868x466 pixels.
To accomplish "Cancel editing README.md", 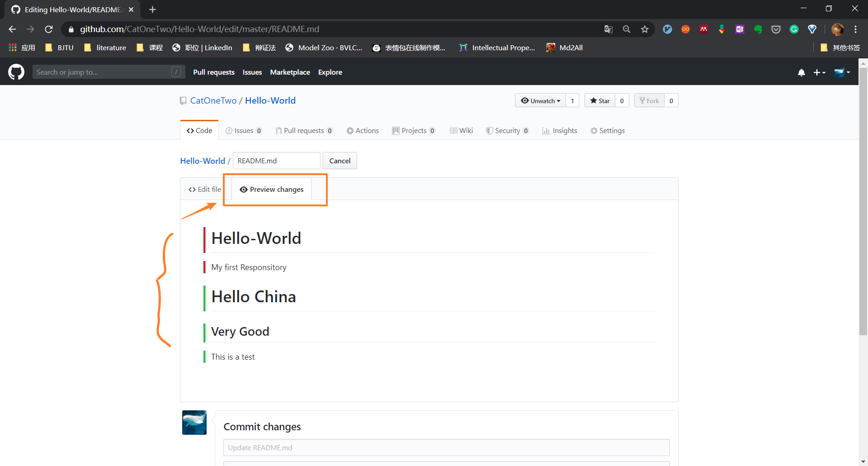I will [x=340, y=161].
